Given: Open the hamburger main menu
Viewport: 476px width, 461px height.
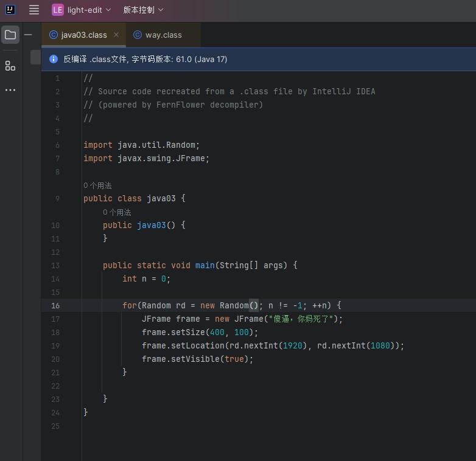Looking at the screenshot, I should [34, 10].
